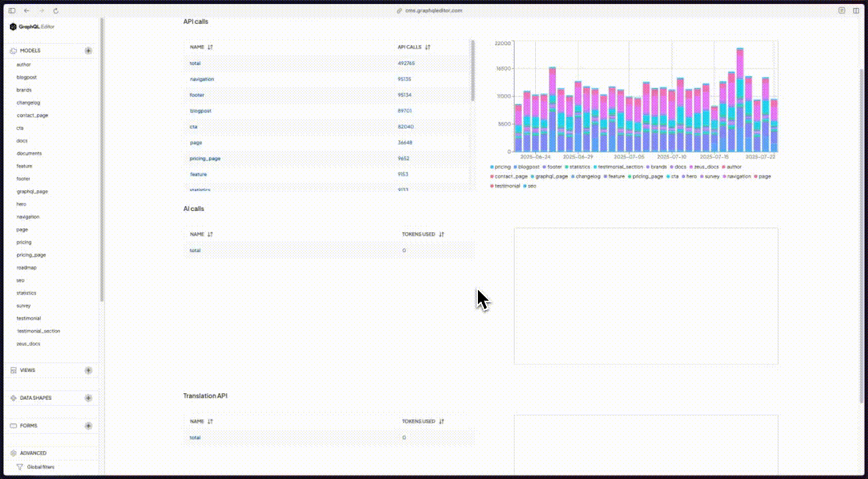Open Global filters
The image size is (868, 479).
tap(41, 467)
